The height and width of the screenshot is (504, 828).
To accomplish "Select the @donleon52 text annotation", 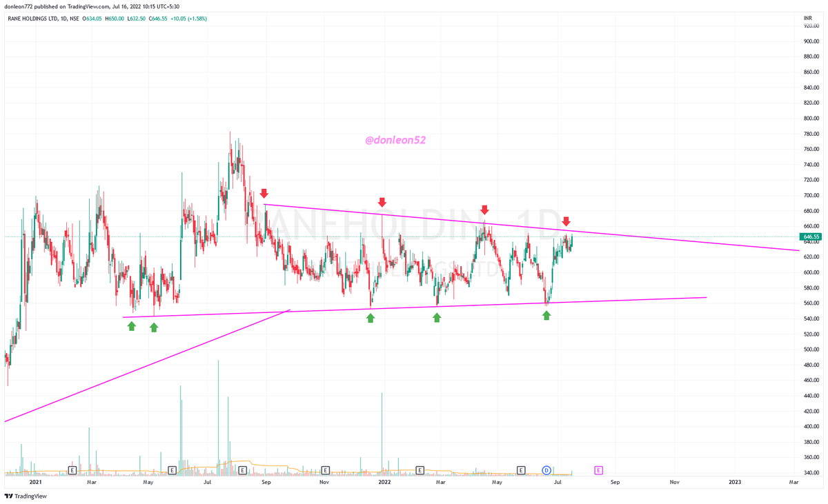I will [x=395, y=140].
